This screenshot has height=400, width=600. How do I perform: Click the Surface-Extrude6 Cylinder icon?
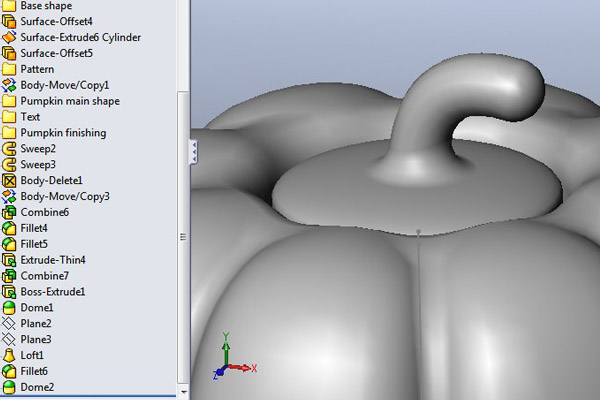coord(9,37)
